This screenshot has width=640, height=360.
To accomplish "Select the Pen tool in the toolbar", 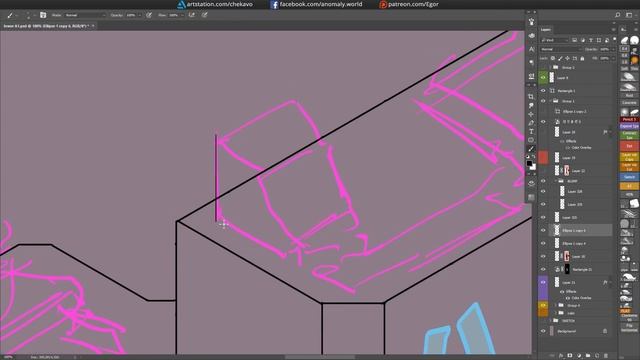I will (x=531, y=123).
